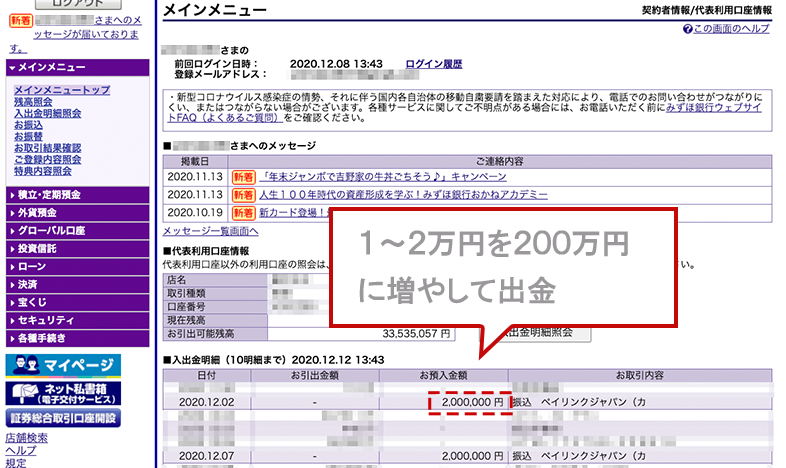This screenshot has width=786, height=468.
Task: Click the 新着 badge in the sidebar notice
Action: pyautogui.click(x=21, y=21)
